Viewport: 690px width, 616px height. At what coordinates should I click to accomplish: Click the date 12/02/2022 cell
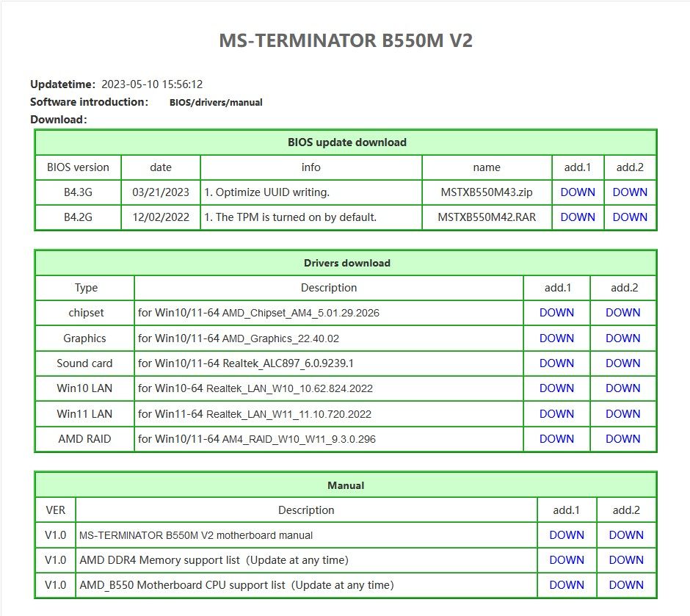pos(161,217)
